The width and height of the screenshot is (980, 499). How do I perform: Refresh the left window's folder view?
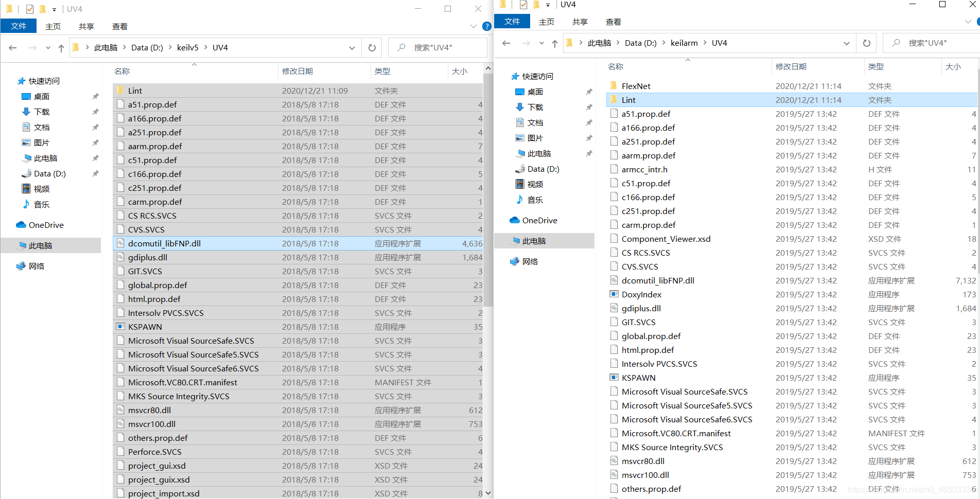coord(372,48)
